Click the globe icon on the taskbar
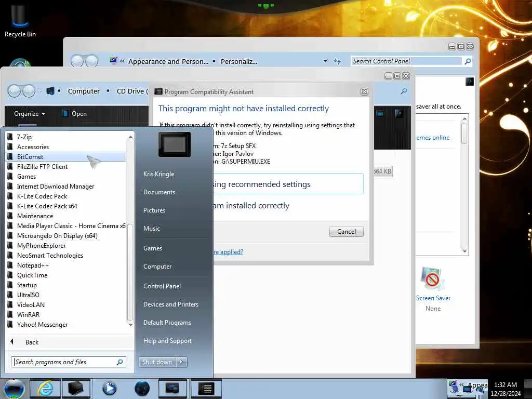532x399 pixels. [142, 389]
